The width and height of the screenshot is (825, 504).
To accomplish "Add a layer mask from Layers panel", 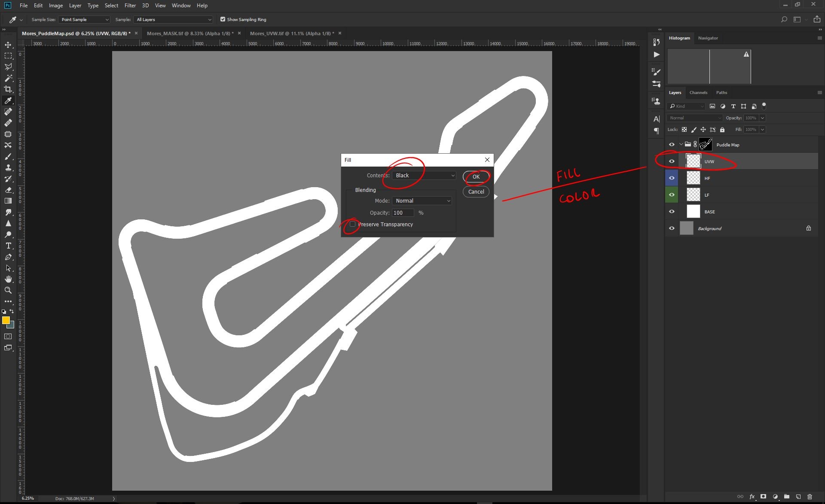I will pos(763,497).
